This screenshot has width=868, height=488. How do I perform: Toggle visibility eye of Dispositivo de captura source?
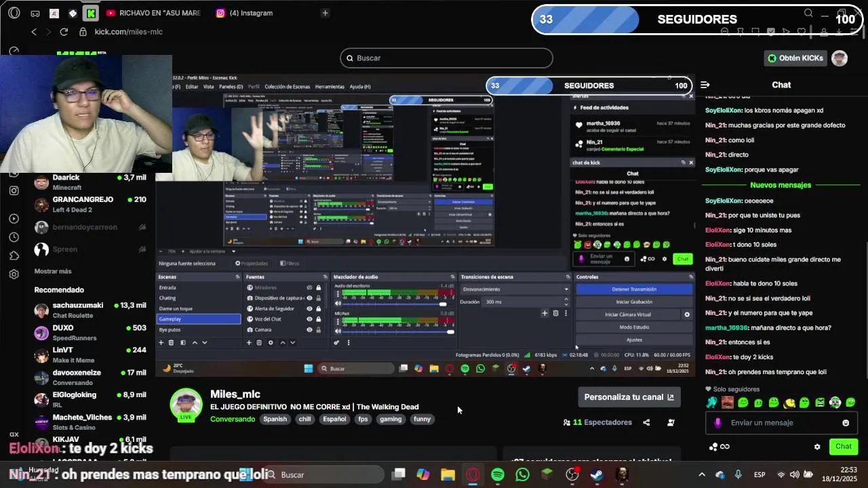pos(309,298)
